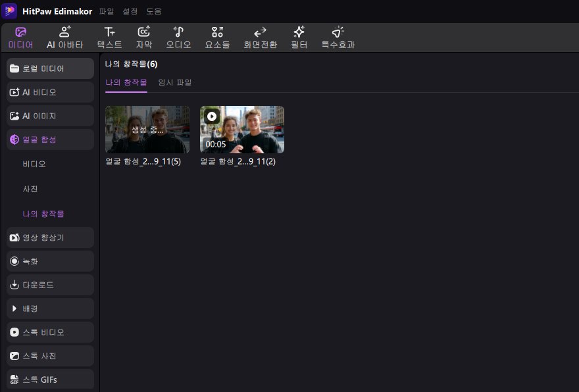The image size is (579, 392).
Task: Open the 자막 subtitles icon
Action: [x=143, y=32]
